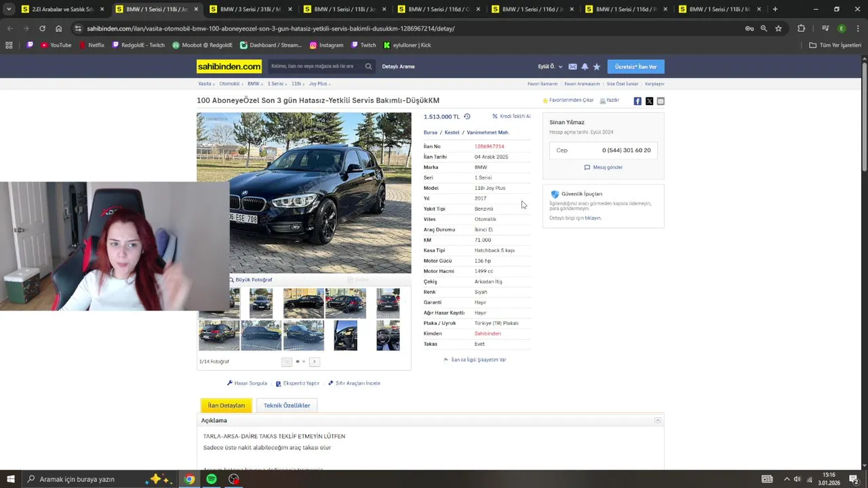Share listing on X
Image resolution: width=868 pixels, height=488 pixels.
[649, 101]
